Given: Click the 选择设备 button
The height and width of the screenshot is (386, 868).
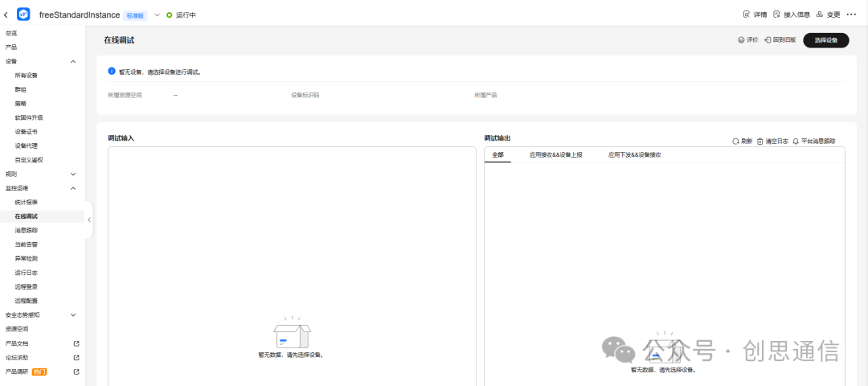Looking at the screenshot, I should pyautogui.click(x=826, y=40).
